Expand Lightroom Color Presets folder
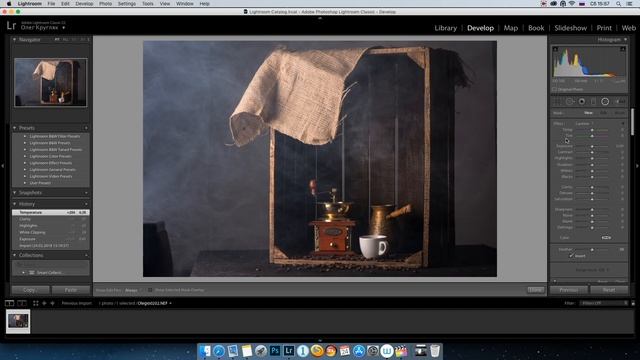The height and width of the screenshot is (360, 640). point(25,156)
